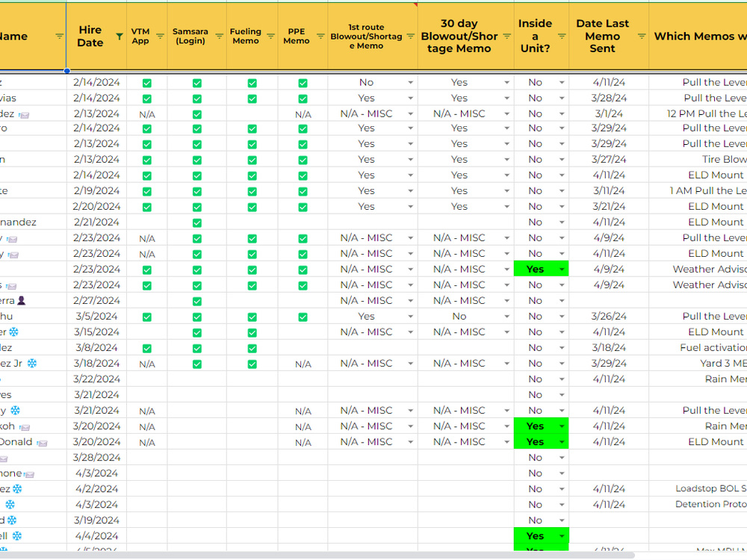Screen dimensions: 747x560
Task: Select the hire date cell 2/27/2024
Action: 96,300
